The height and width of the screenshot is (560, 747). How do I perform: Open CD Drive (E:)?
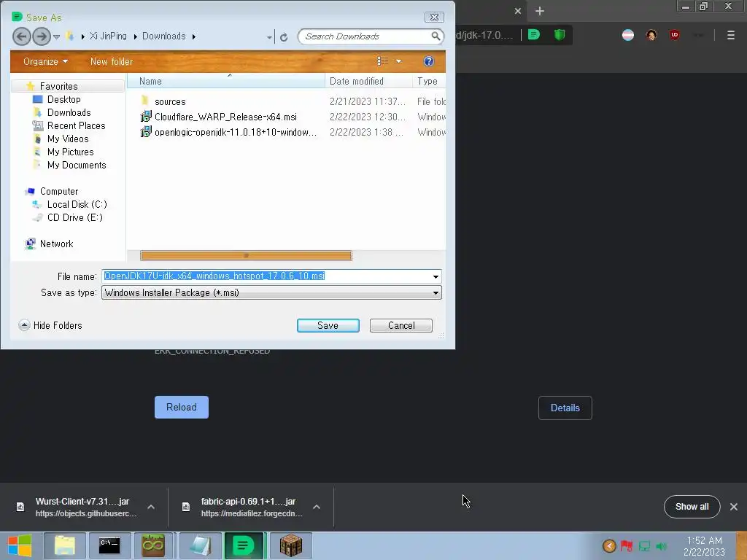[x=75, y=217]
